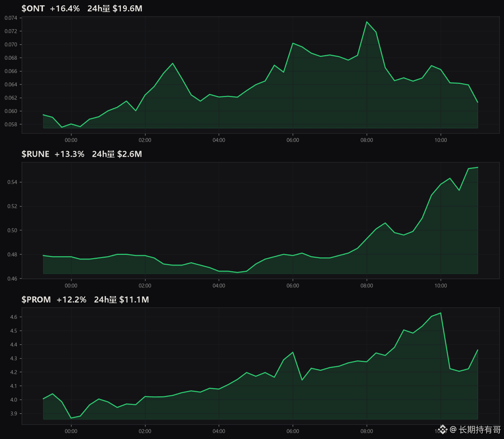
Task: Click the $11.1M 24h volume label
Action: (x=134, y=300)
